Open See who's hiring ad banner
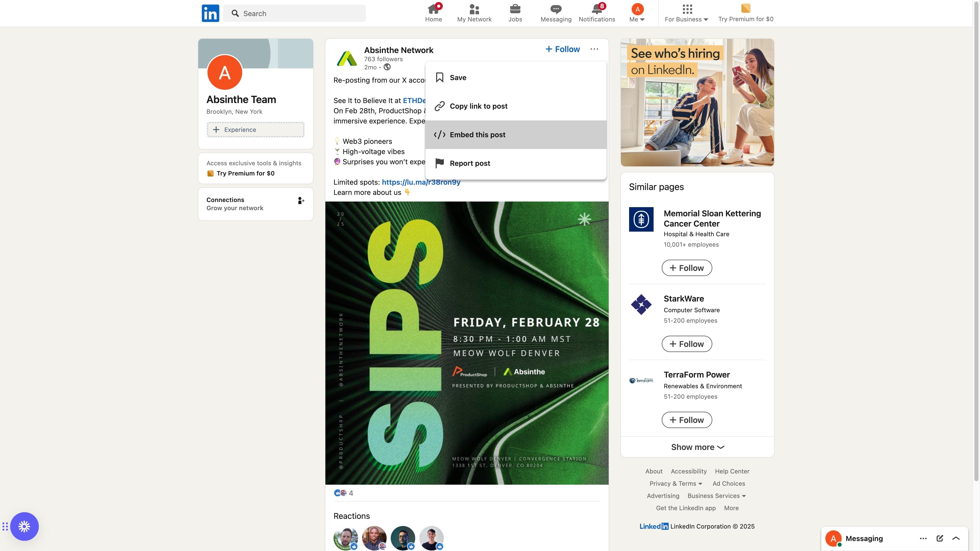Image resolution: width=980 pixels, height=551 pixels. [697, 102]
